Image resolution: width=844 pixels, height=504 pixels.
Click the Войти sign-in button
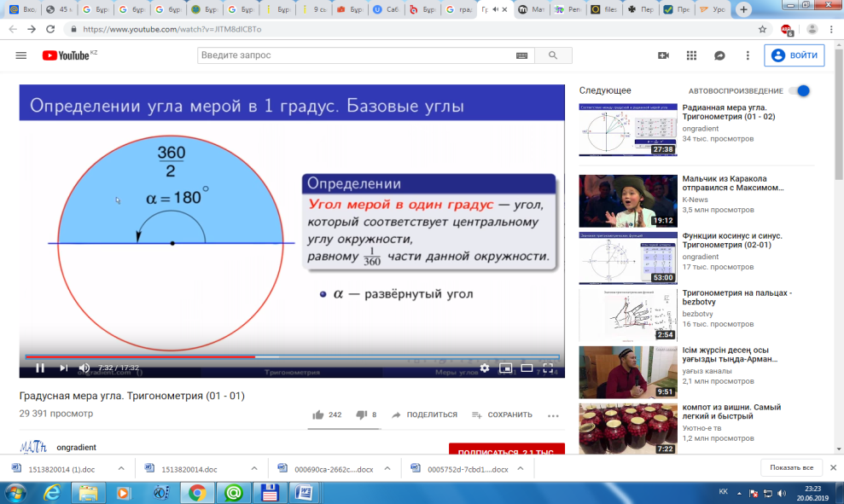(x=794, y=55)
